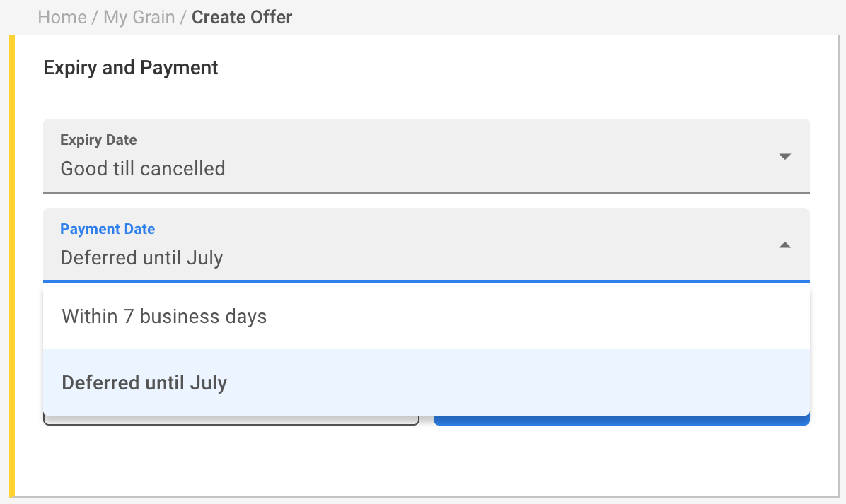Navigate to the My Grain breadcrumb
This screenshot has width=846, height=504.
coord(139,18)
